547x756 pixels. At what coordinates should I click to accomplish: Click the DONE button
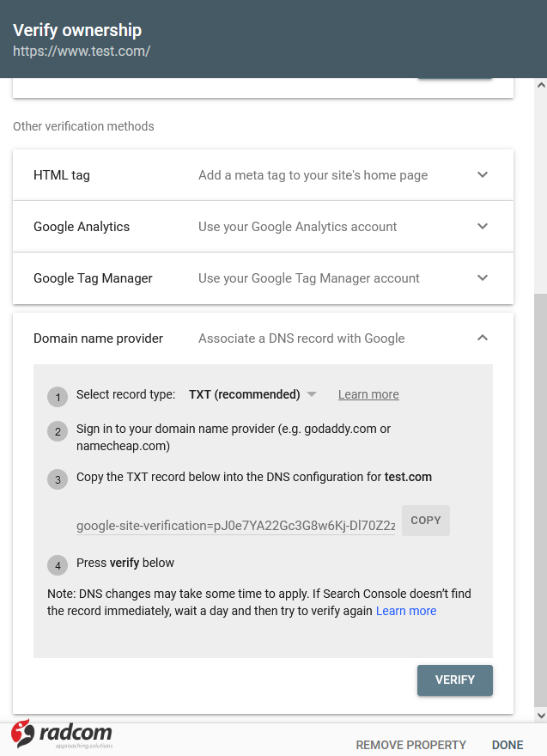[507, 745]
